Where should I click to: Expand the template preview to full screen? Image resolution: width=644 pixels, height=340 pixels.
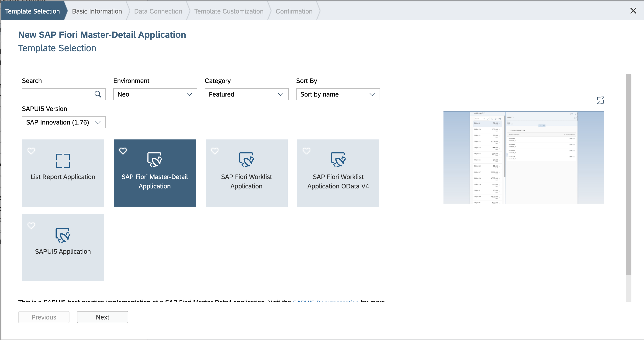click(600, 100)
